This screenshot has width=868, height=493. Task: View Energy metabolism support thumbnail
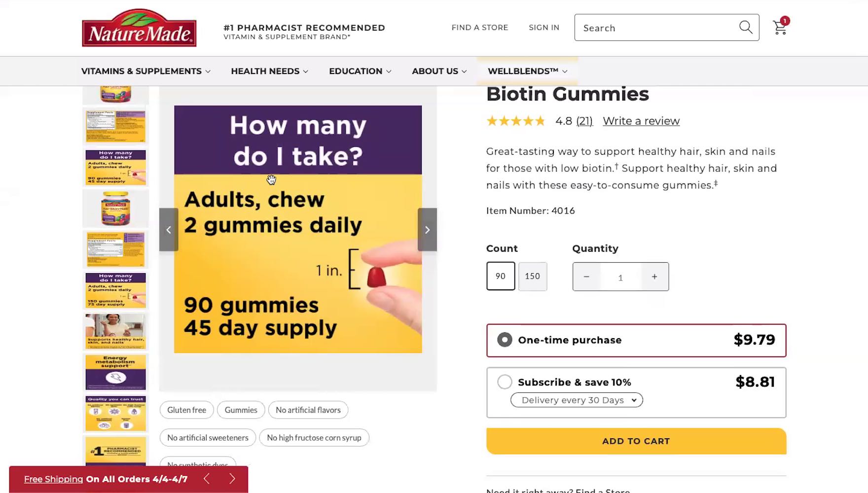[115, 372]
